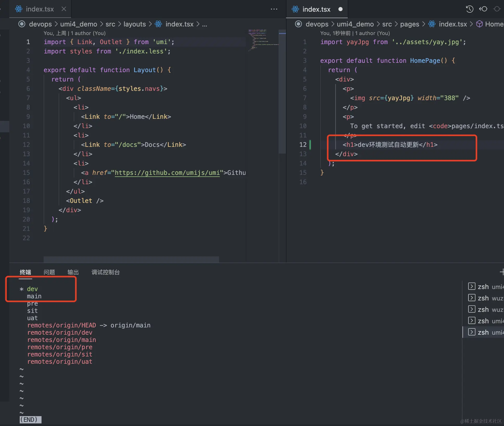Click the author codelens above left line 1
The height and width of the screenshot is (426, 504).
[74, 33]
